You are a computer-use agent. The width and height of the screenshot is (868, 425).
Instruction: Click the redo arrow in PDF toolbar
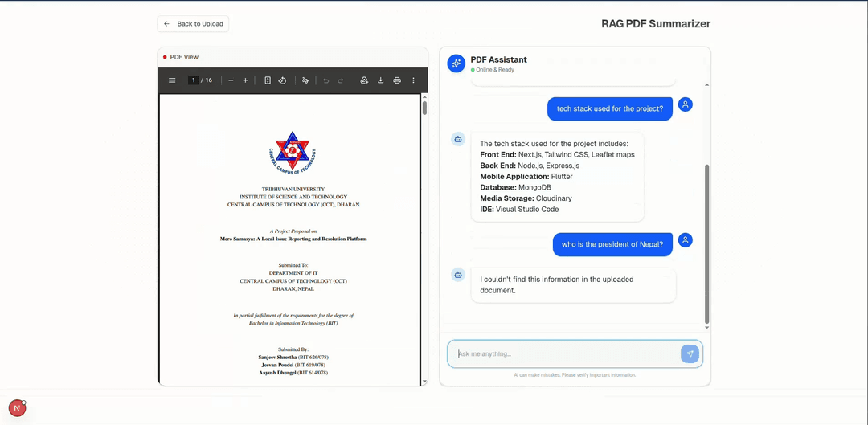click(341, 80)
